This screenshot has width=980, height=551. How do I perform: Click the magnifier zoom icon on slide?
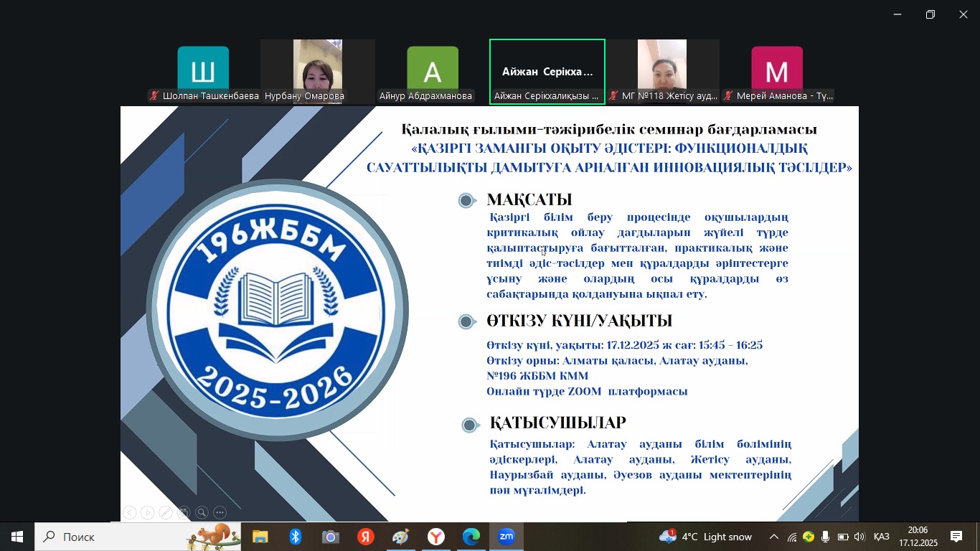click(x=202, y=512)
